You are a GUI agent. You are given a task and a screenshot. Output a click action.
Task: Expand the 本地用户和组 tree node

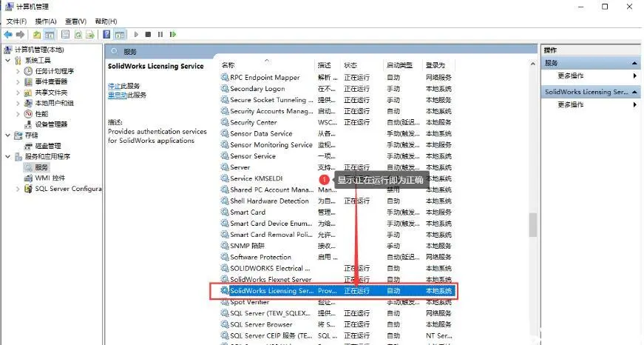click(x=18, y=103)
